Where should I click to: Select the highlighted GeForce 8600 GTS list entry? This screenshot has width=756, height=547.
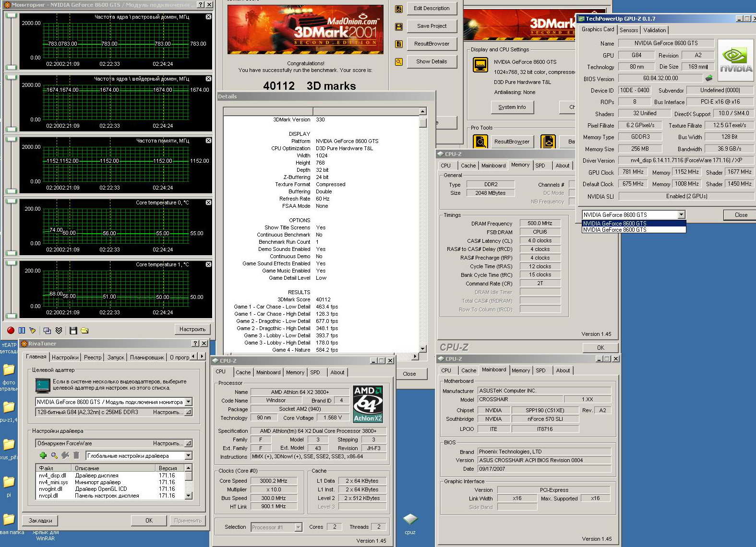point(634,224)
